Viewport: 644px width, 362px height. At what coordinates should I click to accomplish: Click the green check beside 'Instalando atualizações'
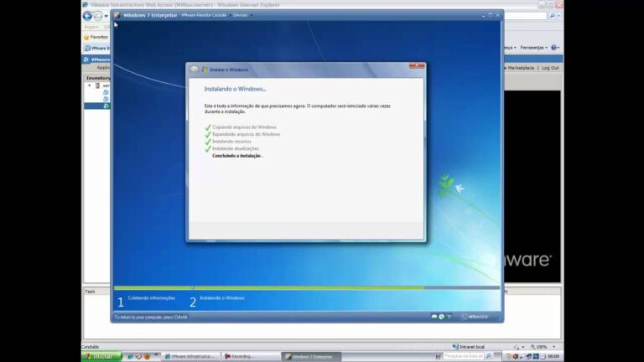(208, 148)
